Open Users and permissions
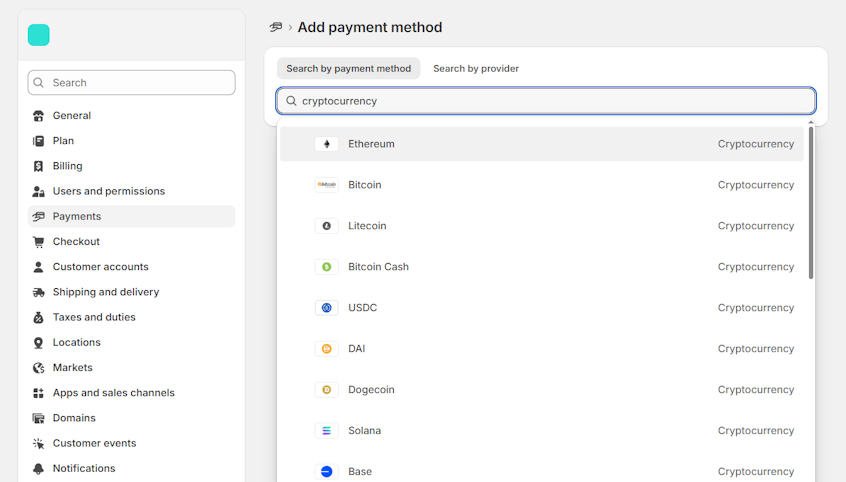This screenshot has width=846, height=482. 132,191
